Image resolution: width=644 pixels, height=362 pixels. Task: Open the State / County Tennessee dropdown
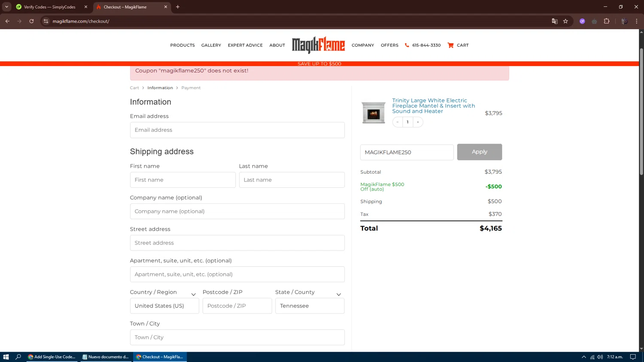(x=310, y=306)
